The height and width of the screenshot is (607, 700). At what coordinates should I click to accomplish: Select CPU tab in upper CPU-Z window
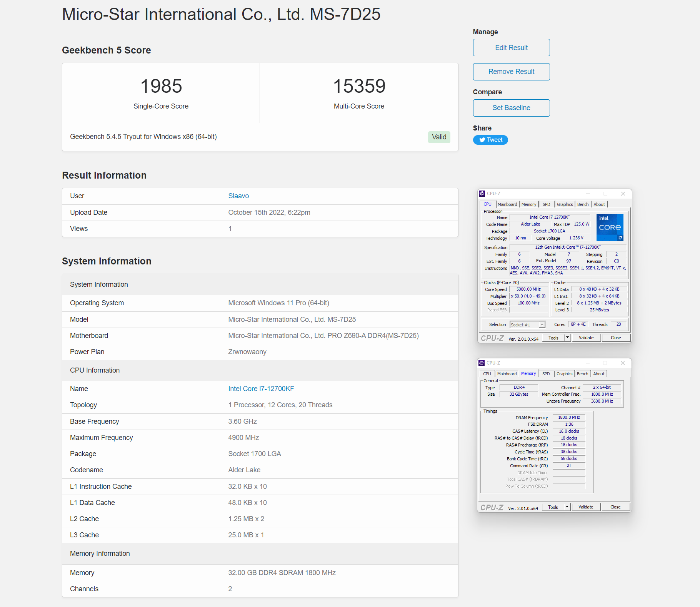pyautogui.click(x=487, y=204)
